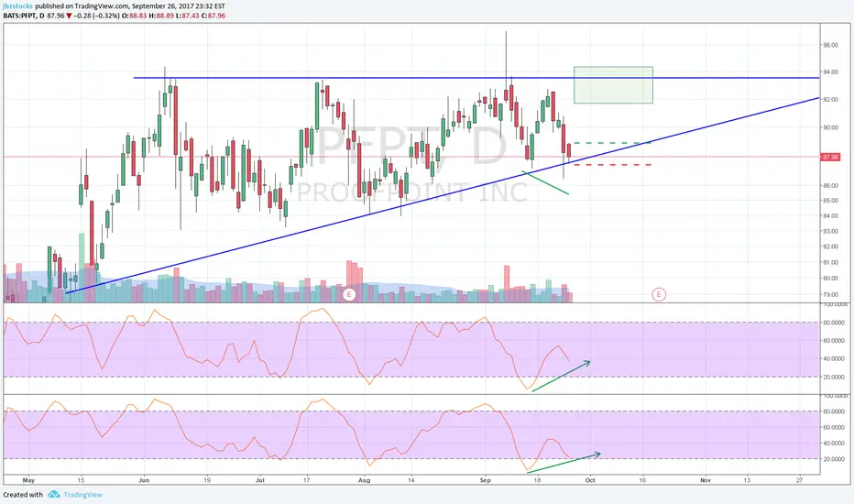Open the TradingView link at bottom
This screenshot has width=854, height=504.
click(82, 495)
